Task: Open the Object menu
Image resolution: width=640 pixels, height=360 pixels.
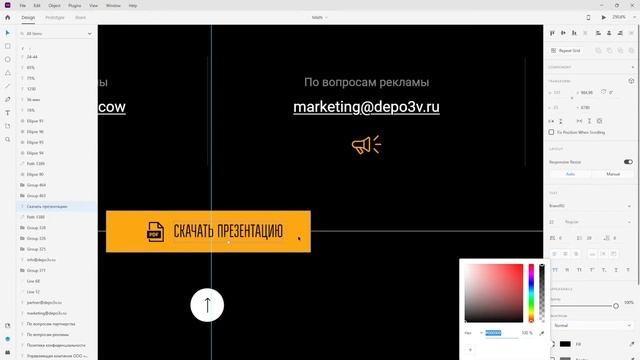Action: tap(54, 6)
